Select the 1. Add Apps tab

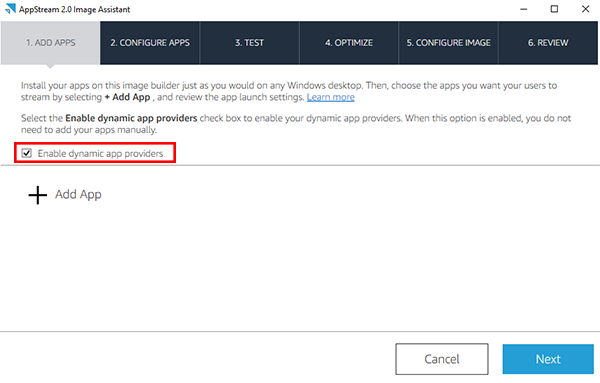coord(51,42)
